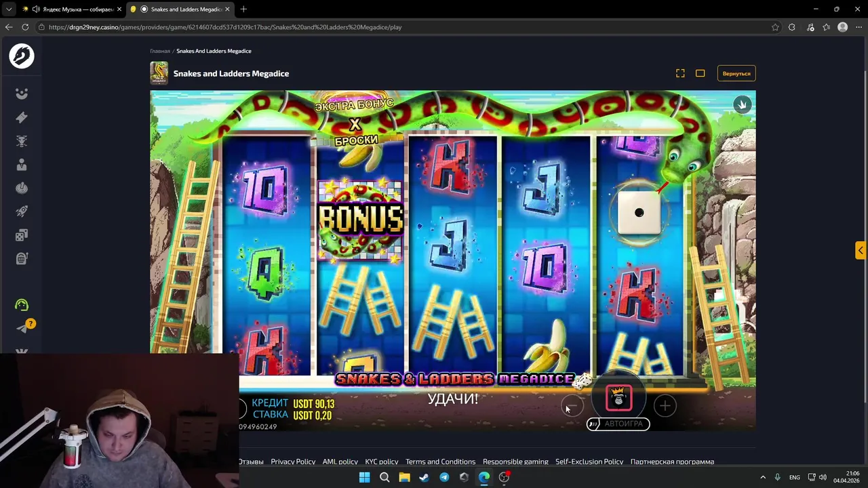The image size is (868, 488).
Task: Open AML policy footer link
Action: click(340, 462)
